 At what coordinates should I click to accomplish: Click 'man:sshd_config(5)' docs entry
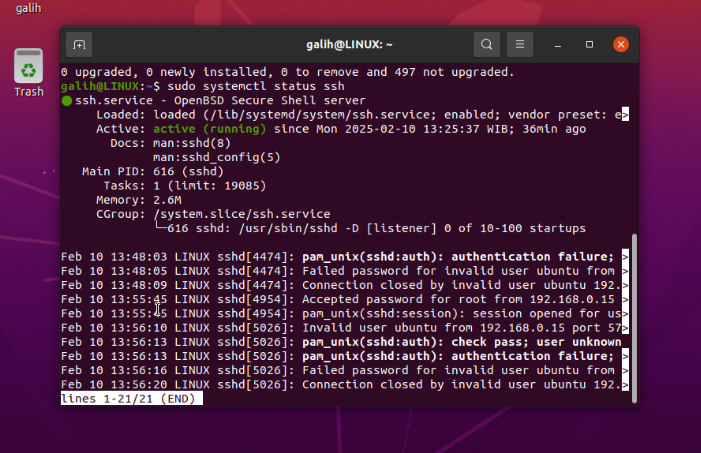click(x=217, y=157)
